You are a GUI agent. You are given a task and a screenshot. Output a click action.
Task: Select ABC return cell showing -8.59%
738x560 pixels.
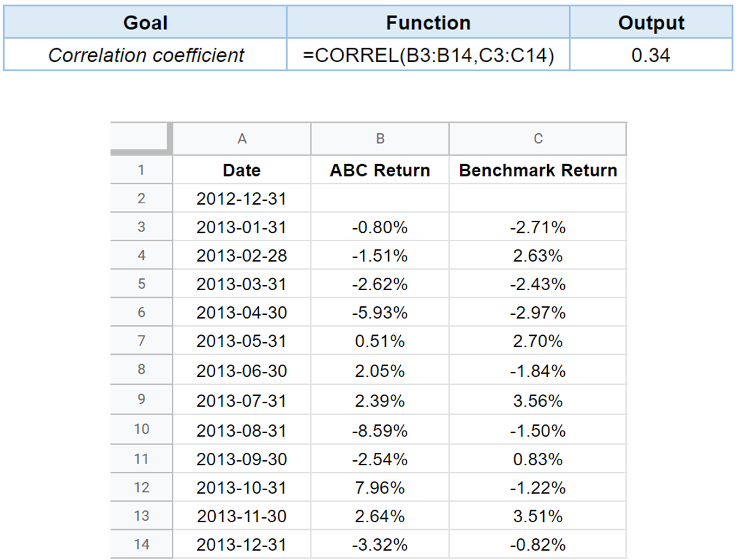tap(380, 431)
